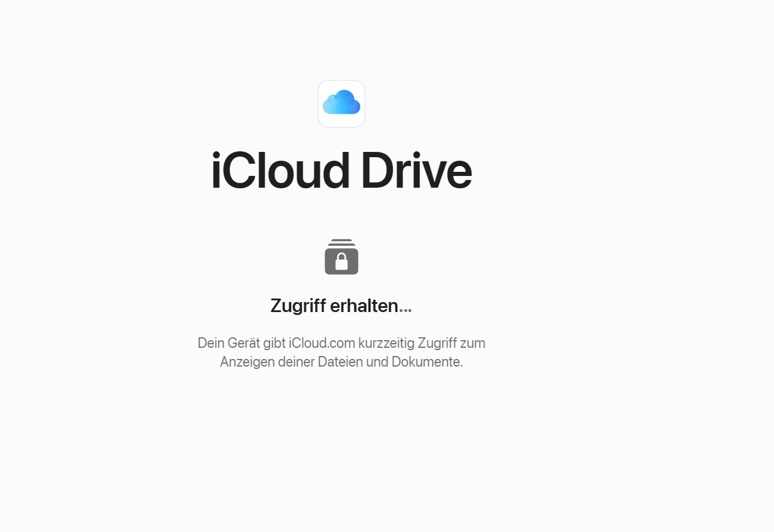Click the rounded tile around the cloud logo
Image resolution: width=774 pixels, height=532 pixels.
point(342,104)
